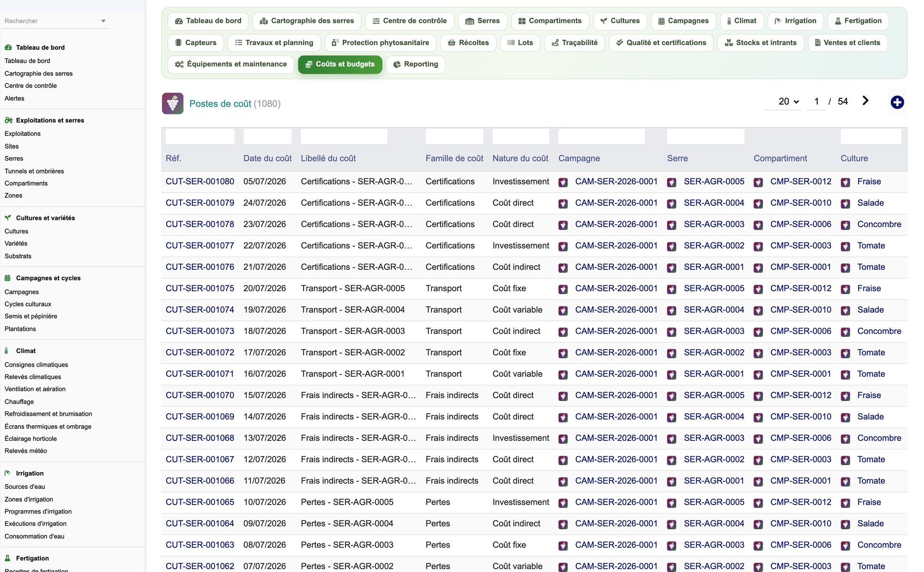Switch to the Traçabilité tab
The image size is (924, 572).
pyautogui.click(x=574, y=43)
